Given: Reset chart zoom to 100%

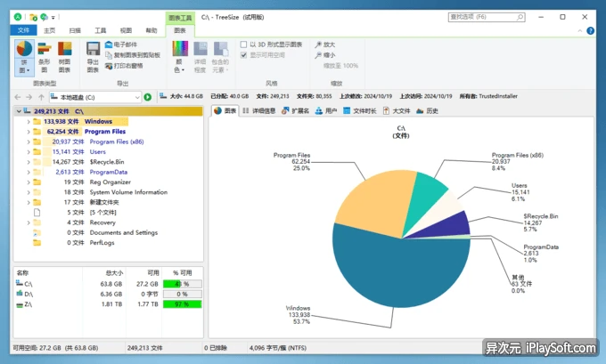Looking at the screenshot, I should point(340,66).
